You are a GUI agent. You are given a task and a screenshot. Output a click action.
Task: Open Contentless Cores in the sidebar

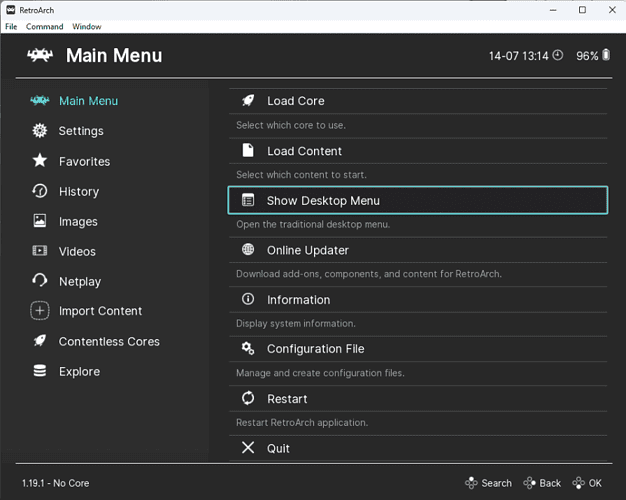(109, 341)
